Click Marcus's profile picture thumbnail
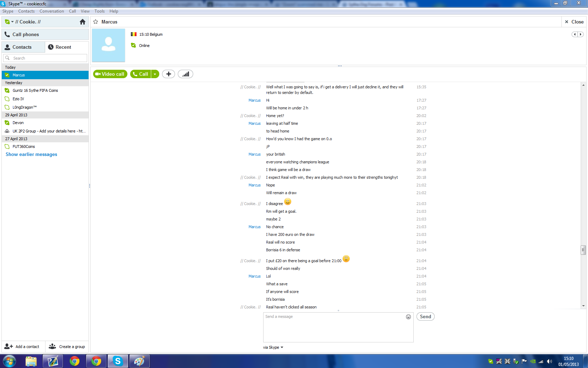 pyautogui.click(x=108, y=45)
